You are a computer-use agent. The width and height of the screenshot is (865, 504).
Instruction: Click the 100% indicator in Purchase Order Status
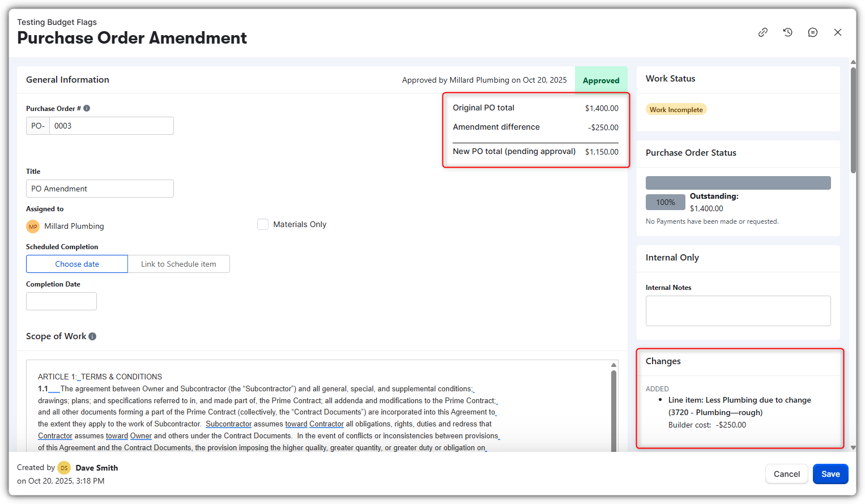[665, 202]
